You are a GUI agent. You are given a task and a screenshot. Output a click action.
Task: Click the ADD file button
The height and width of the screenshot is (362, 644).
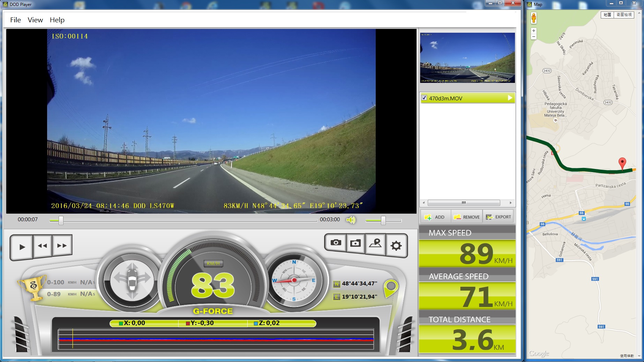(435, 217)
